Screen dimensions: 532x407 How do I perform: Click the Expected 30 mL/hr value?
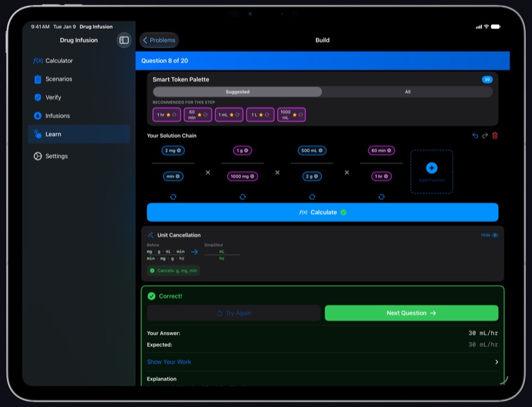pos(483,345)
